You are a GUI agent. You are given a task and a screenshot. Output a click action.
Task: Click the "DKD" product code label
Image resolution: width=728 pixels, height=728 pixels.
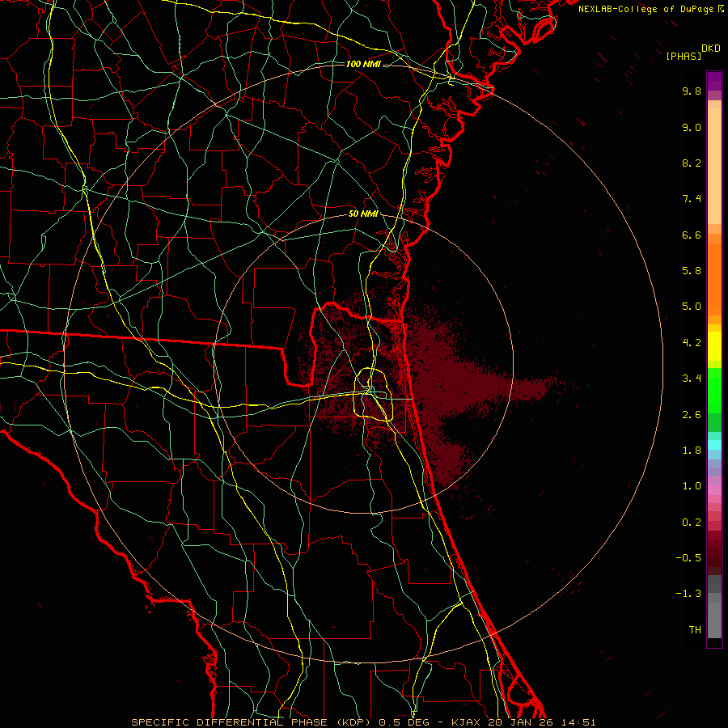coord(711,49)
